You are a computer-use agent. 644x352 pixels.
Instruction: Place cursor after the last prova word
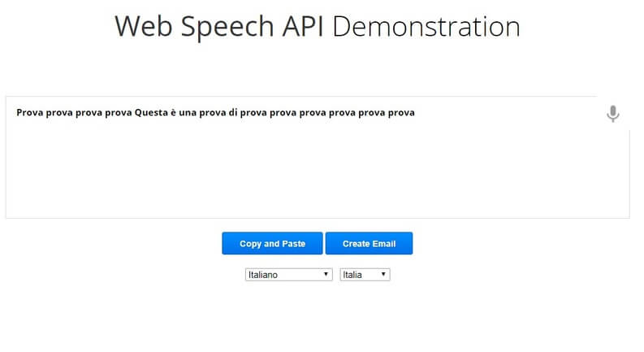click(416, 113)
